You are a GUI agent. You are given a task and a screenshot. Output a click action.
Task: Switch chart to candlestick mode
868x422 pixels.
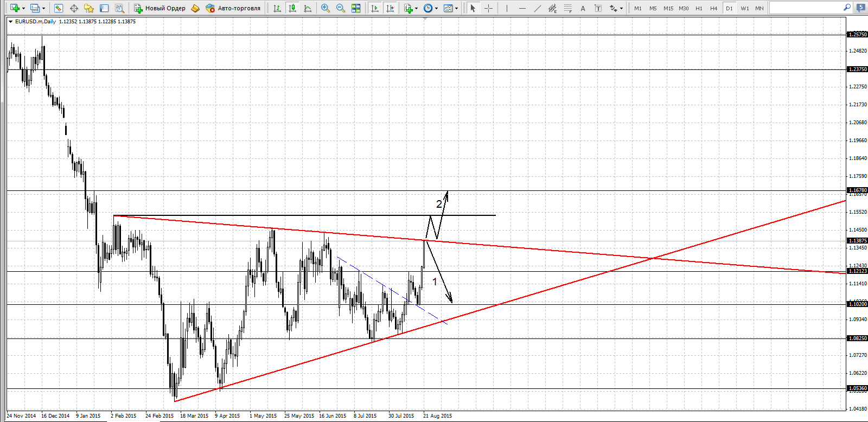pos(292,8)
